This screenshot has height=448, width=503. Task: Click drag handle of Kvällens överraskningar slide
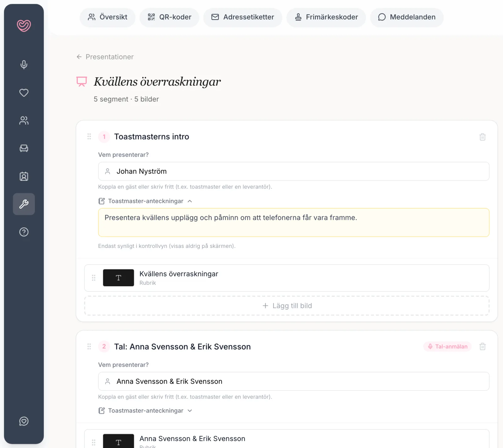click(94, 278)
